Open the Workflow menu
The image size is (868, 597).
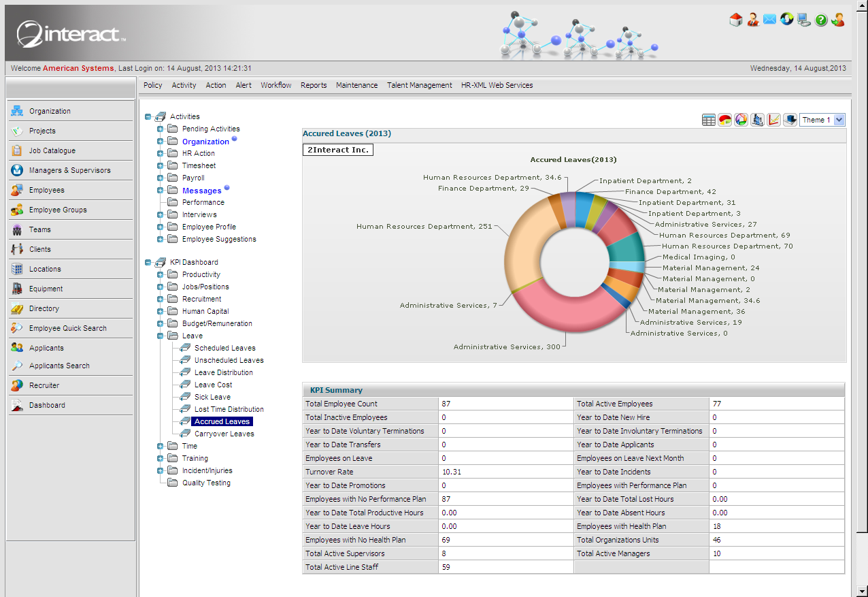(x=276, y=85)
